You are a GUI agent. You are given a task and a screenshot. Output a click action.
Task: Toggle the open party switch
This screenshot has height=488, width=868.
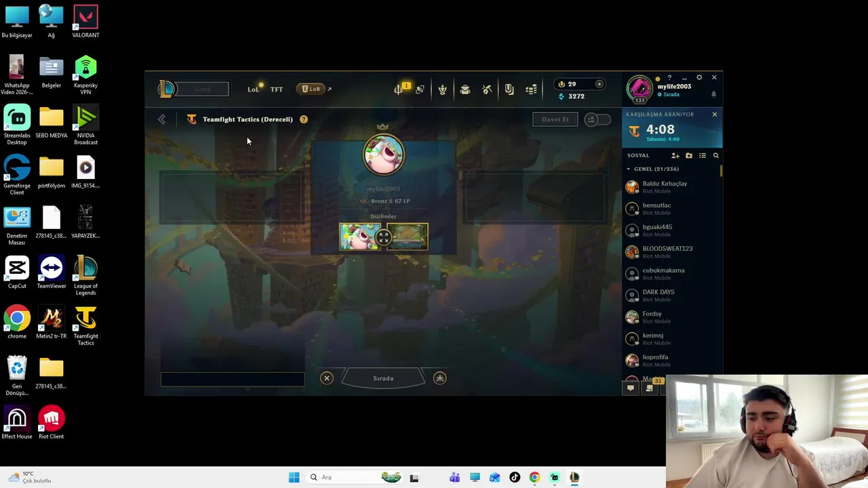tap(597, 119)
